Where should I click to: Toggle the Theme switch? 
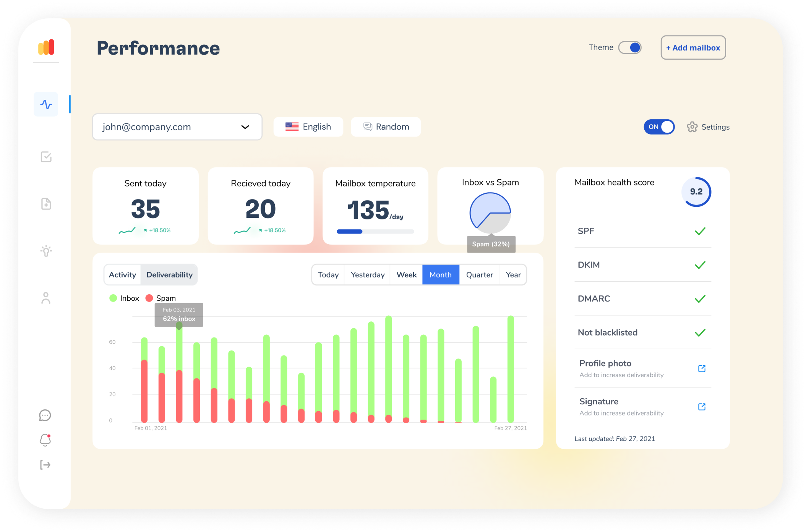click(630, 47)
